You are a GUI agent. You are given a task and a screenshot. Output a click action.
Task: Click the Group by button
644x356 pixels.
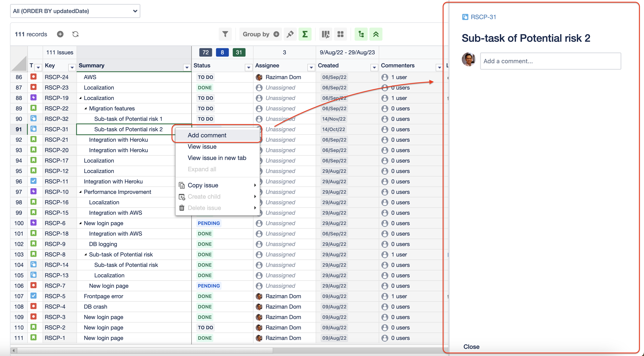point(256,34)
